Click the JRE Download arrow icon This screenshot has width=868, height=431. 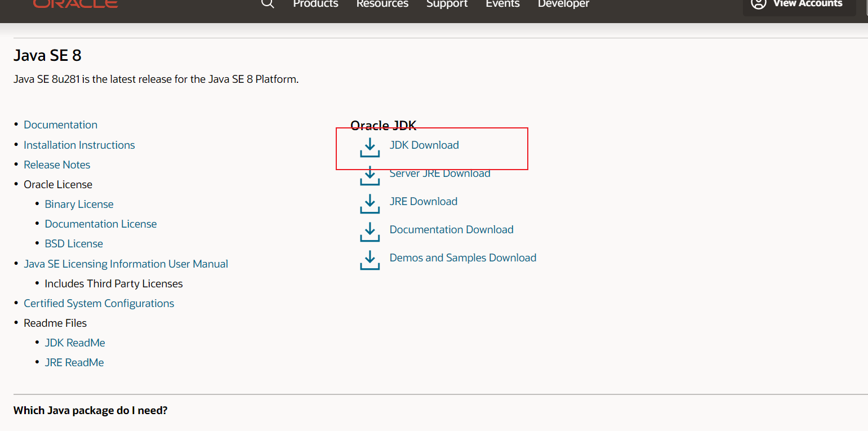point(370,203)
